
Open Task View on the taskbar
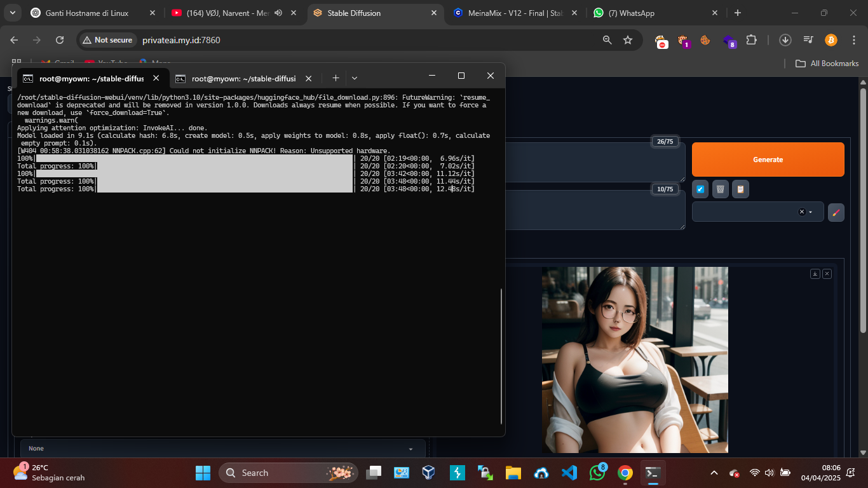(374, 473)
